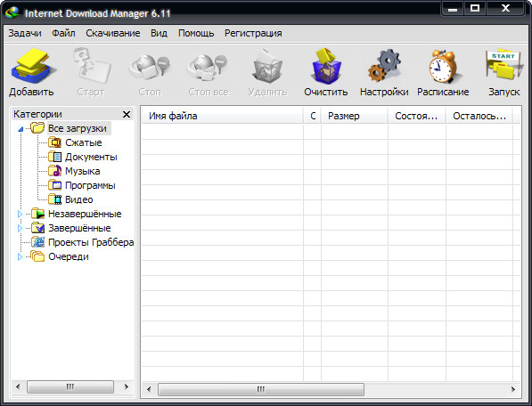Select Завершённые in the tree
Screen dimensions: 532x406
click(79, 228)
